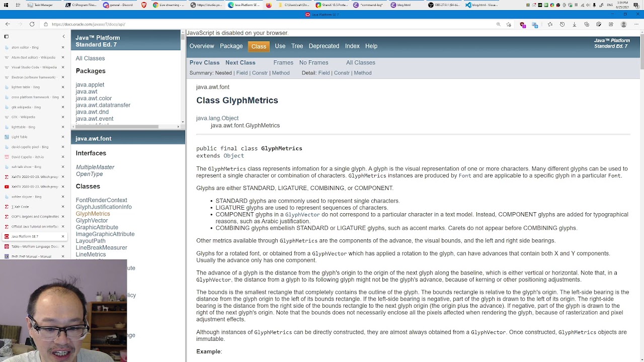Screen dimensions: 644x362
Task: Close the 'Light Table' vertical tab
Action: (63, 137)
